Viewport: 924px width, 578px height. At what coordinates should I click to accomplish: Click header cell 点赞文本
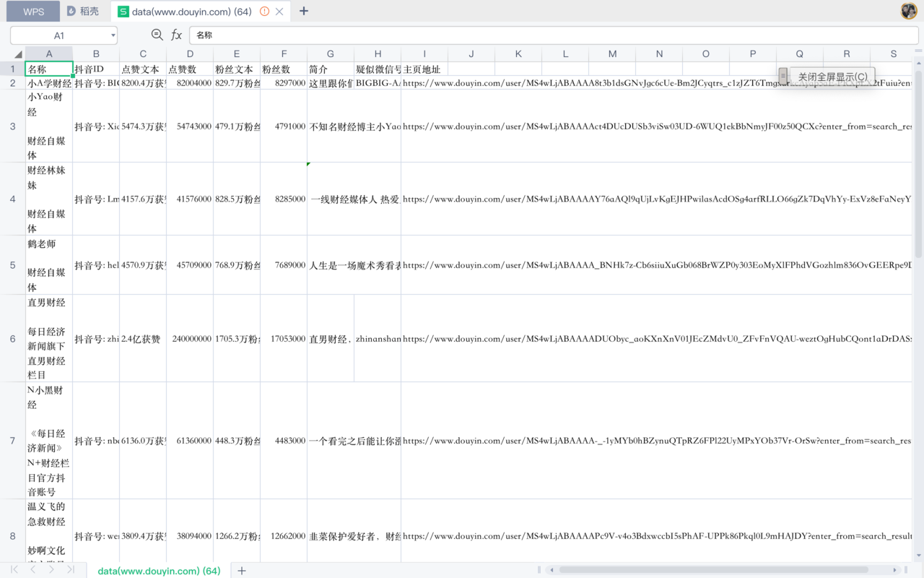click(143, 69)
